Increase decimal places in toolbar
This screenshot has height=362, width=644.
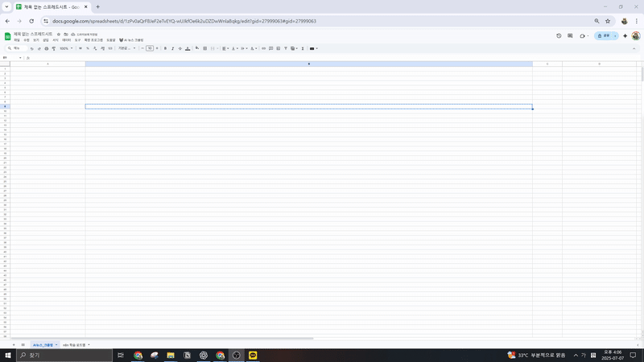click(x=102, y=48)
